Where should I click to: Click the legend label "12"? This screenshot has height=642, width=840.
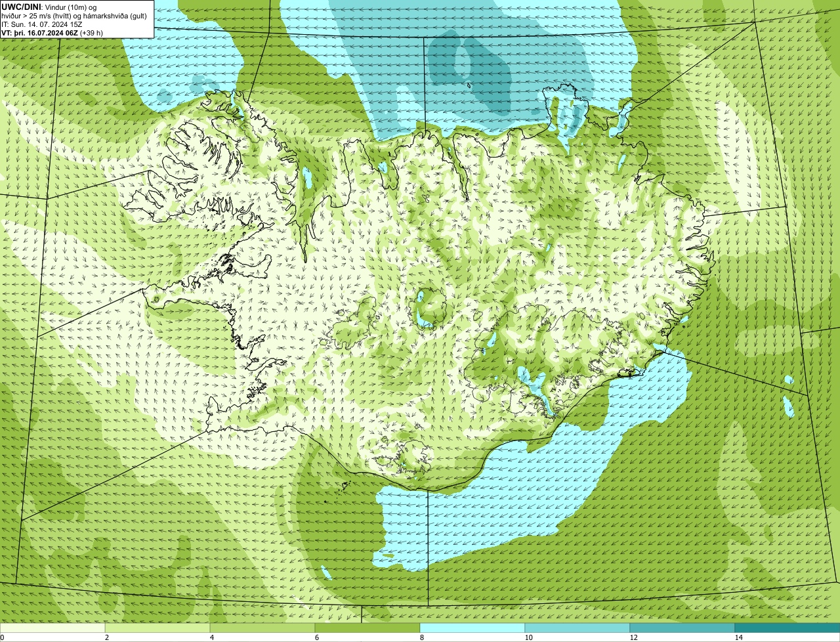633,637
